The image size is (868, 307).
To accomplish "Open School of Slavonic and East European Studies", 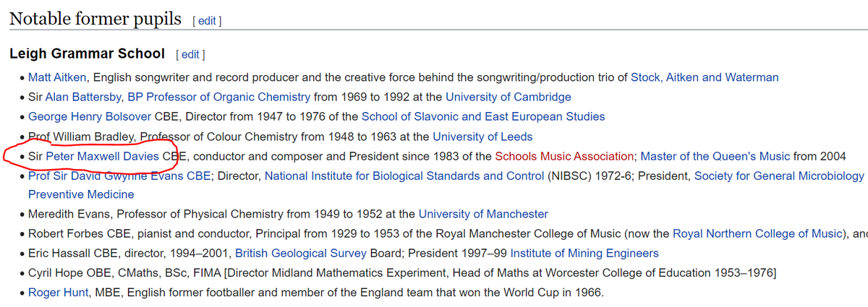I will (483, 116).
